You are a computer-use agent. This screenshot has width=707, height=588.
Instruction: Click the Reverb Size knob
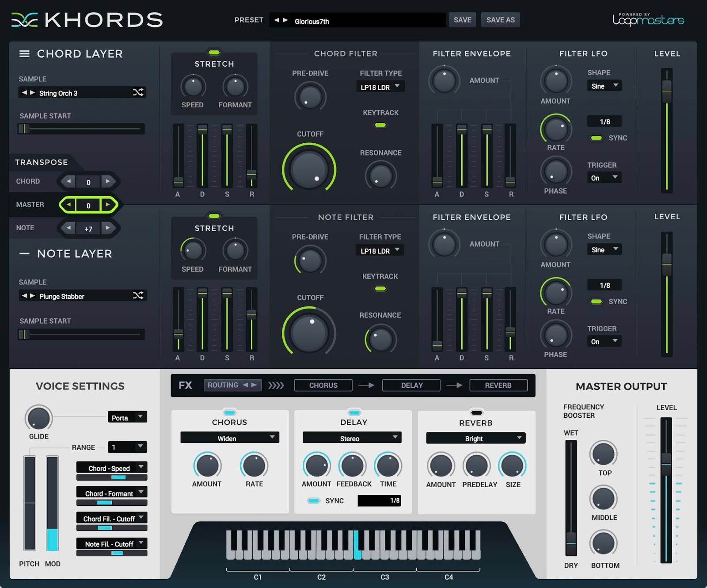click(x=512, y=466)
